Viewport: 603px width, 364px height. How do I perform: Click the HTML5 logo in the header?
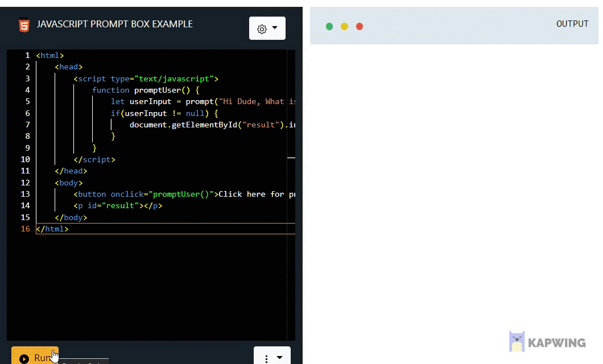(x=24, y=25)
